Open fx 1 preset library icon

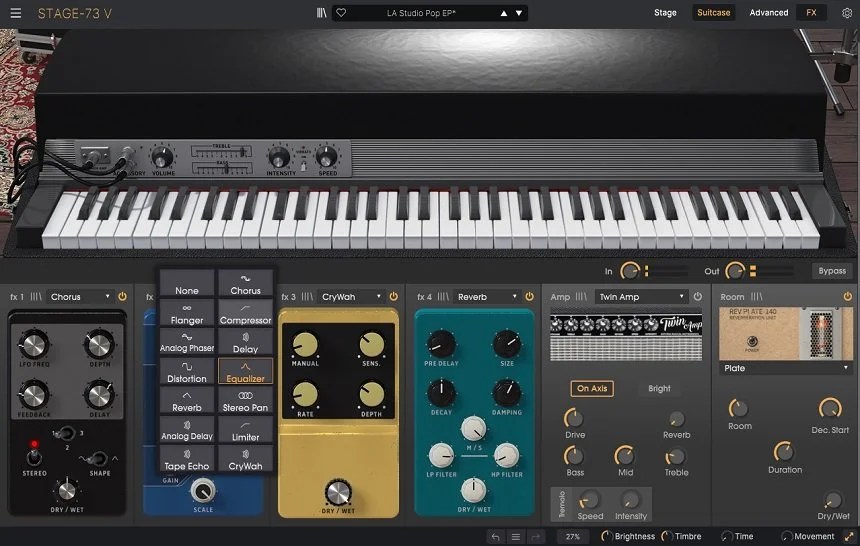36,296
